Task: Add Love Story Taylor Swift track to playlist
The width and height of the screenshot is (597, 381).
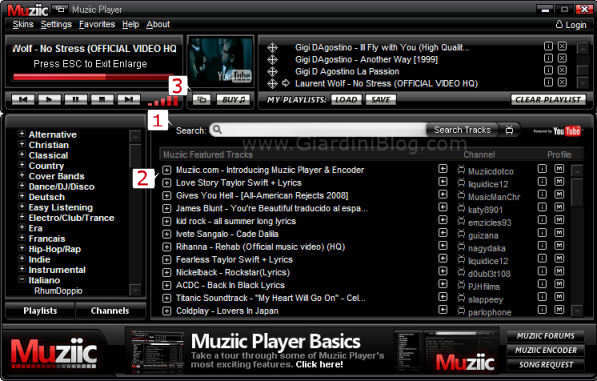Action: (x=166, y=183)
